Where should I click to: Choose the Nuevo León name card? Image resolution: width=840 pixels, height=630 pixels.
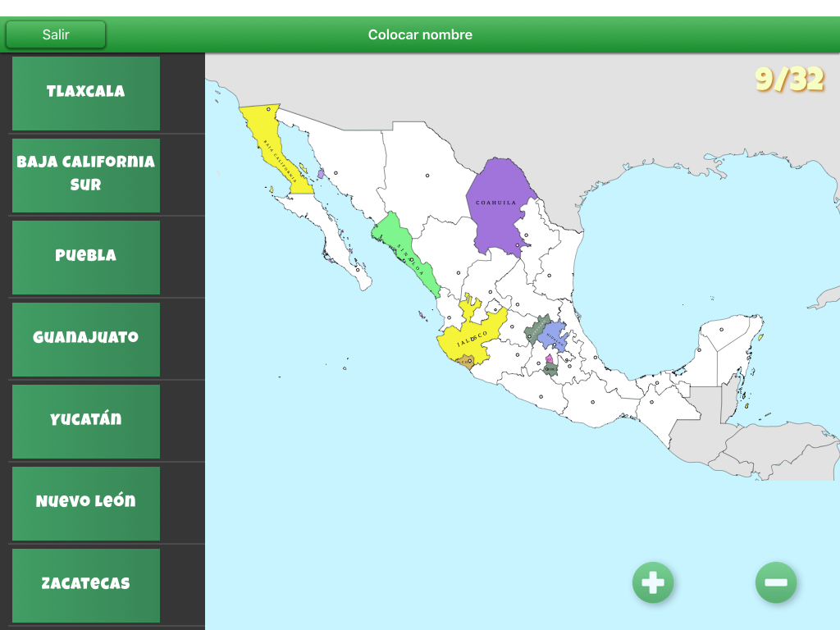[85, 503]
